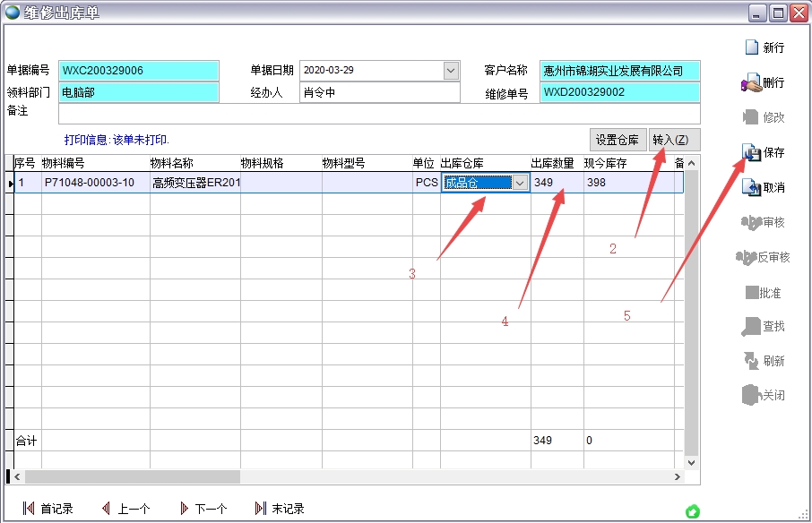Expand the horizontal scrollbar right arrow

point(678,478)
